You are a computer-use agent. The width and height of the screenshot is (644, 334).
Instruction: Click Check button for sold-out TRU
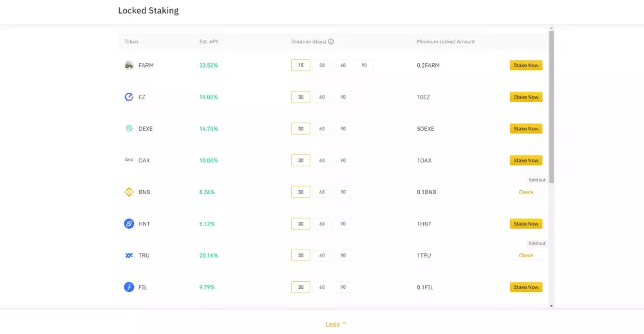526,255
